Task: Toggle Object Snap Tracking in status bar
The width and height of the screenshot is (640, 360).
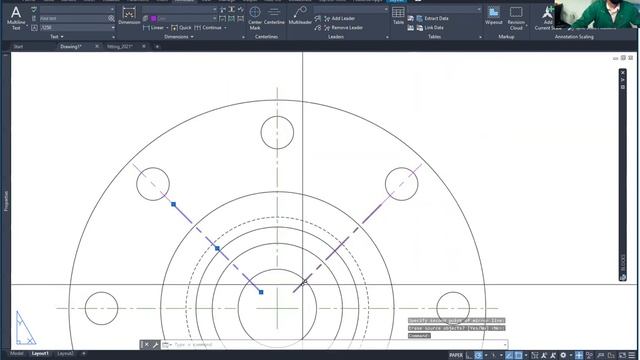Action: coord(509,356)
